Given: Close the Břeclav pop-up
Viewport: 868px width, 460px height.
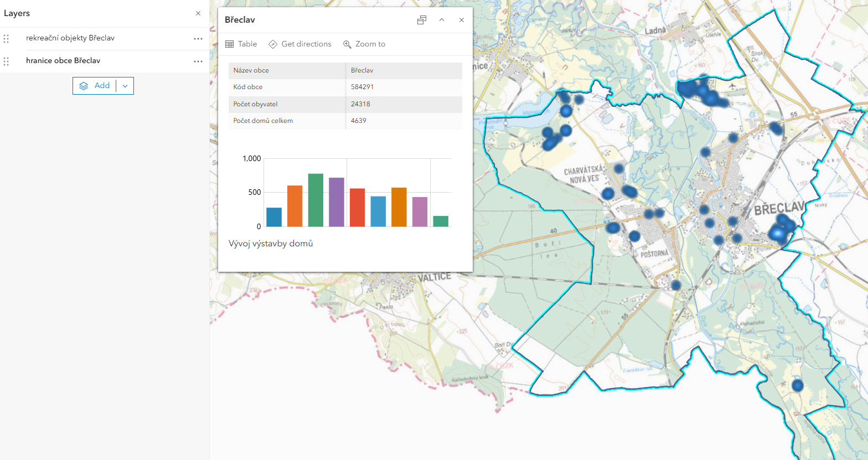Looking at the screenshot, I should [462, 20].
